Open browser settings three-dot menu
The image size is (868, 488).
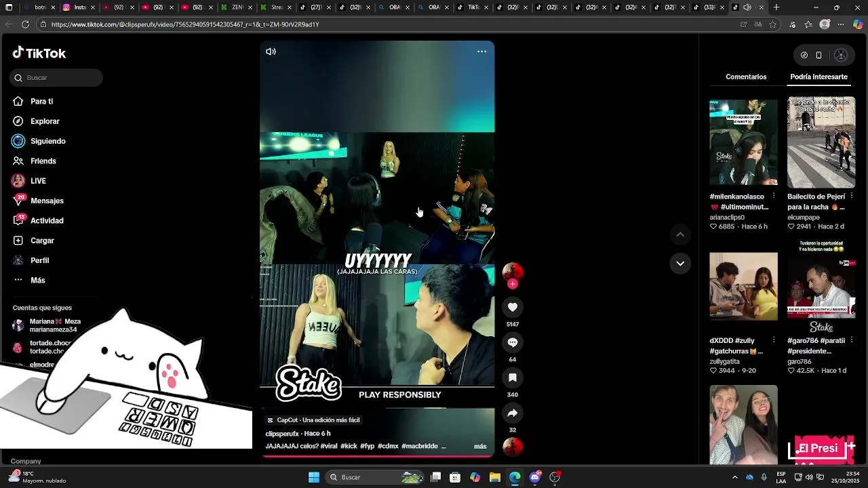(841, 24)
